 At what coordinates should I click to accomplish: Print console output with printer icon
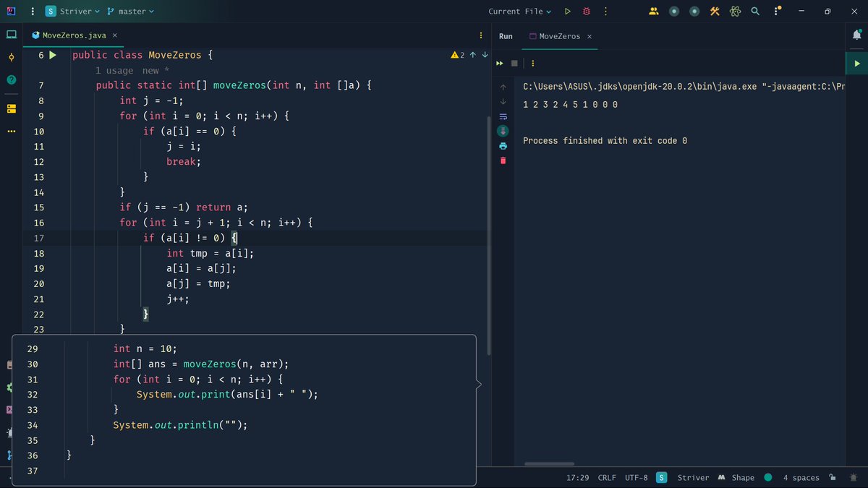(x=503, y=146)
